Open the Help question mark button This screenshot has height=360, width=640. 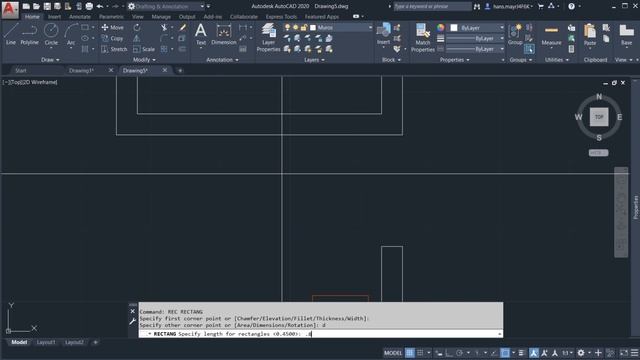(x=571, y=6)
